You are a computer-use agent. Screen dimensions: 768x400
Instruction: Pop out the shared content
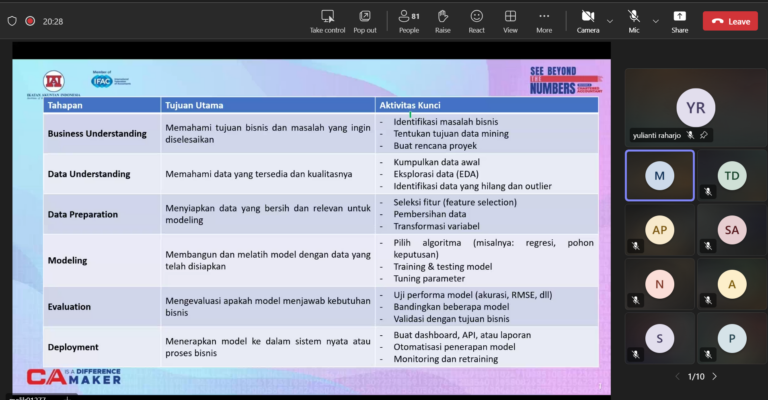(x=365, y=20)
